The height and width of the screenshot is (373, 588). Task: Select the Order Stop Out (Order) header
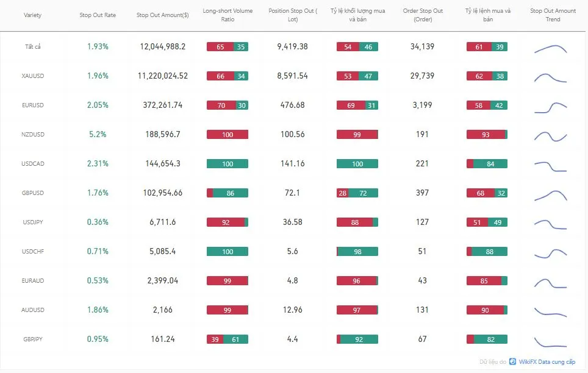coord(423,15)
